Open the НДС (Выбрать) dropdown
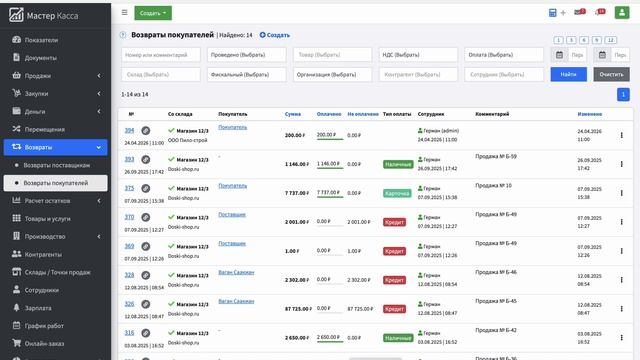This screenshot has height=360, width=640. point(418,55)
